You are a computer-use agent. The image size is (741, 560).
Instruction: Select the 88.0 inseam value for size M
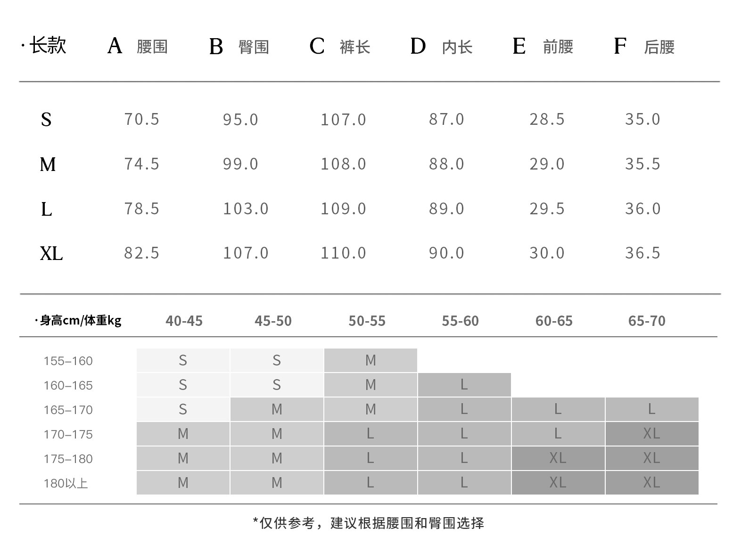click(x=446, y=164)
